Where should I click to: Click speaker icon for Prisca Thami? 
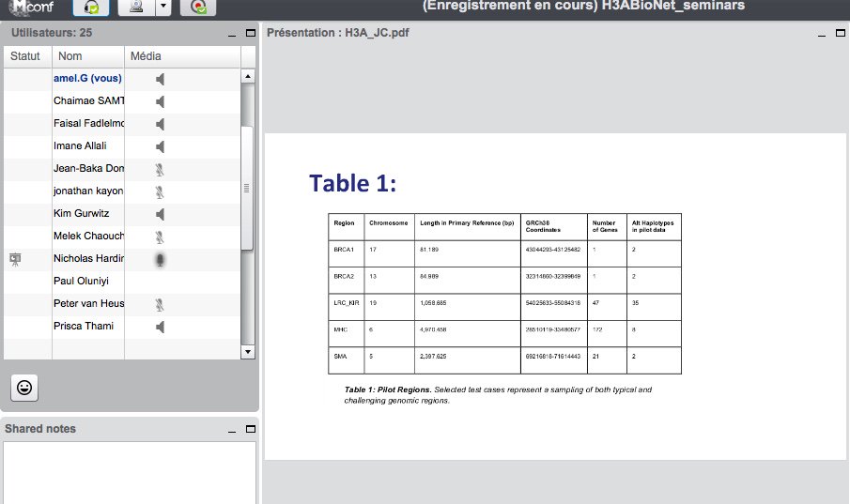(x=160, y=327)
